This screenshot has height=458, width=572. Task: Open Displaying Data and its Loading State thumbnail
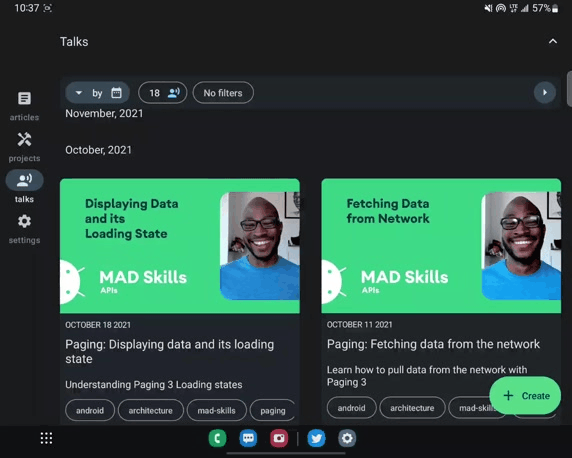(180, 246)
